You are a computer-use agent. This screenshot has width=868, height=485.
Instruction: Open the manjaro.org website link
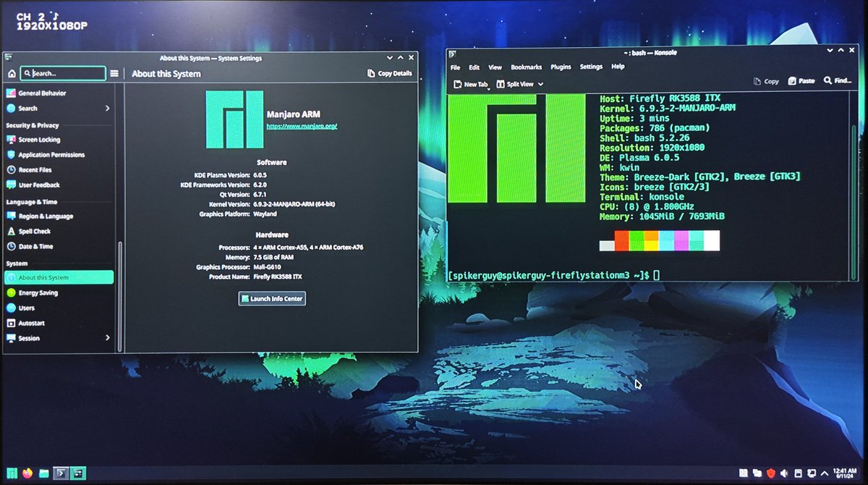[302, 126]
